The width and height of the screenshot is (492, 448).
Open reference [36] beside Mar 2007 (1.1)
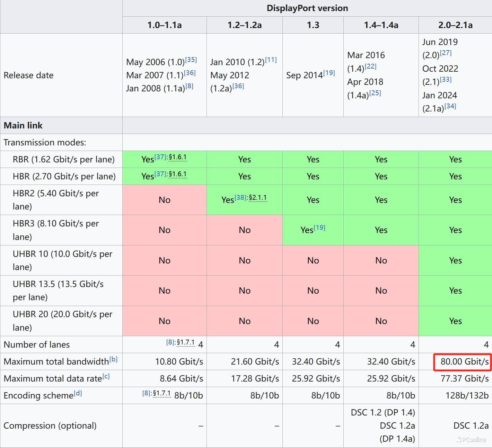tap(190, 73)
